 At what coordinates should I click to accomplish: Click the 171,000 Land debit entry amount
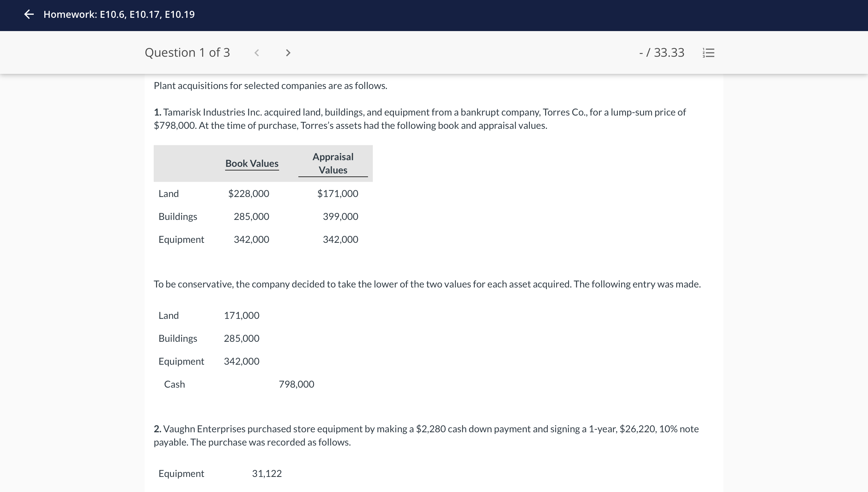(241, 316)
